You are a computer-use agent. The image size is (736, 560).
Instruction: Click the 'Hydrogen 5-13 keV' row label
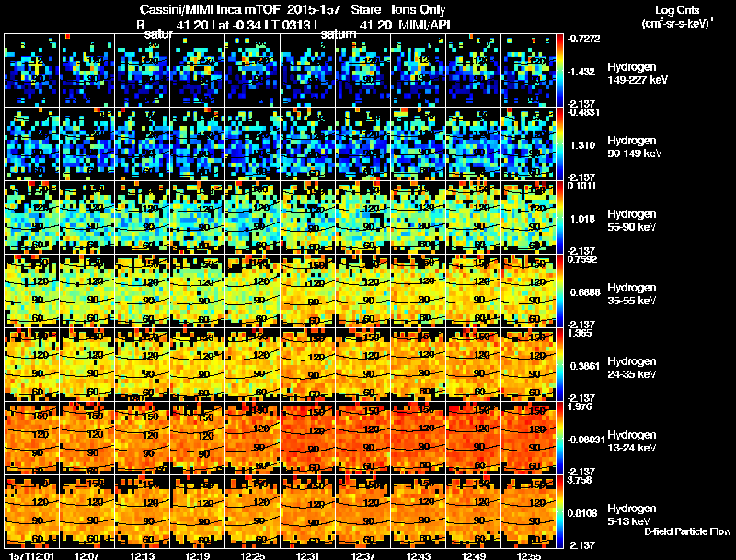[632, 515]
